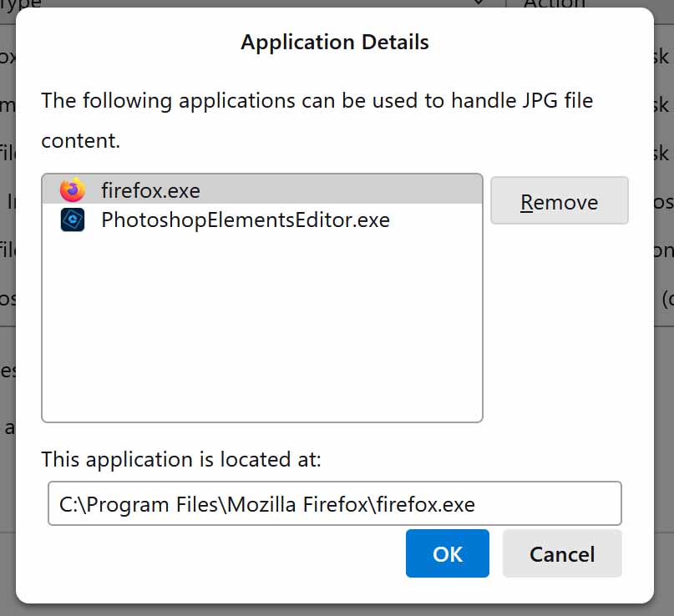Click blank row space beside PhotoshopElementsEditor.exe
Image resolution: width=674 pixels, height=616 pixels.
coord(434,220)
